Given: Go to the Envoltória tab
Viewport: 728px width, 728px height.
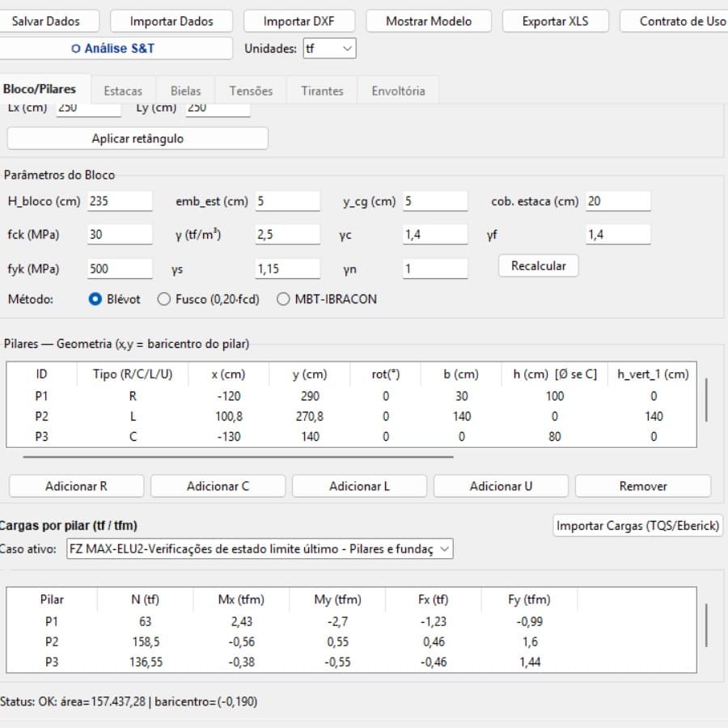Looking at the screenshot, I should 398,91.
